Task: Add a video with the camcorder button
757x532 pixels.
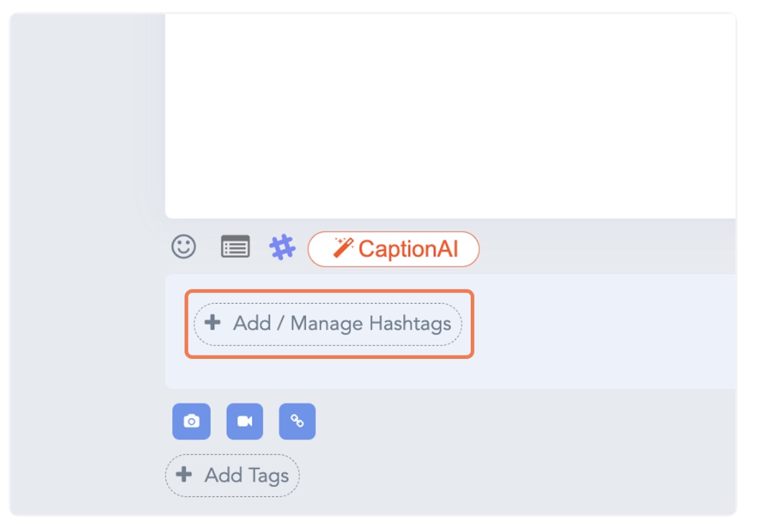Action: [x=244, y=422]
